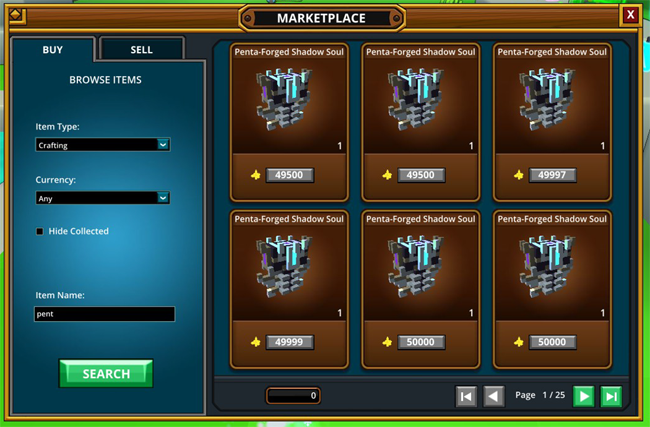Click Shadow Soul image in first listing
Screen dimensions: 650x427
click(x=284, y=99)
